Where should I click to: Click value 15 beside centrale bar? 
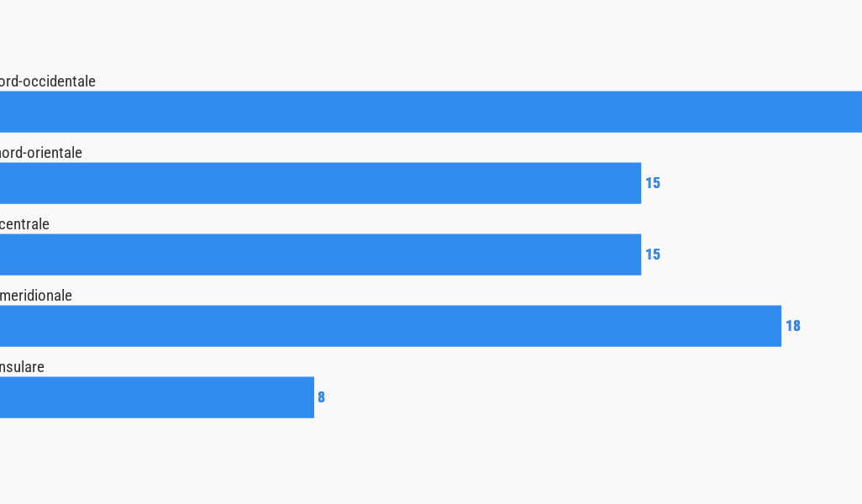pyautogui.click(x=653, y=255)
